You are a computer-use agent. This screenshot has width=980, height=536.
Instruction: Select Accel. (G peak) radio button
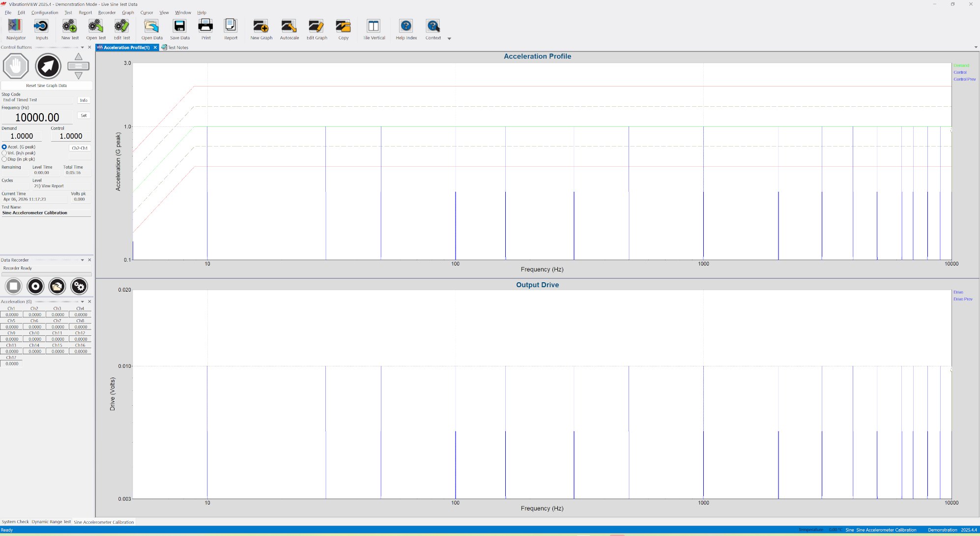pyautogui.click(x=4, y=147)
